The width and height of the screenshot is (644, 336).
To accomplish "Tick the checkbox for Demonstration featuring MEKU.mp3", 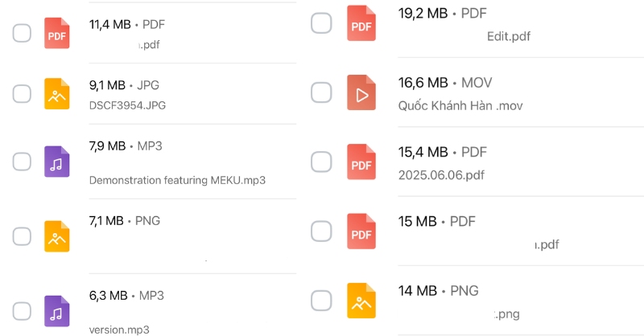I will (x=22, y=162).
